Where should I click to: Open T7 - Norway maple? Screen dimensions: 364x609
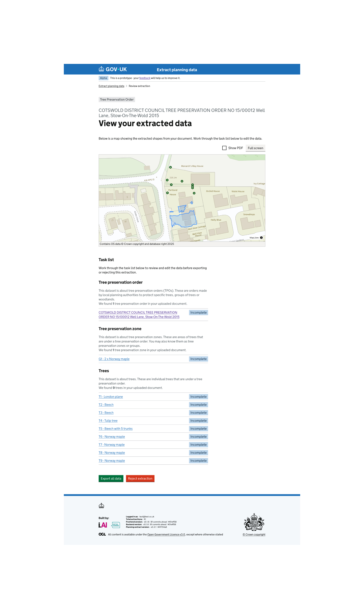(111, 445)
